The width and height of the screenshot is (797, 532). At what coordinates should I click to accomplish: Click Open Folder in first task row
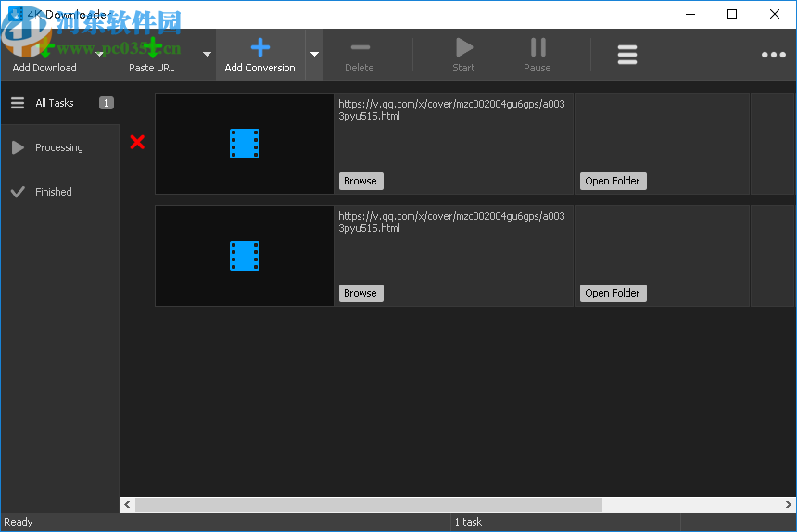[x=613, y=181]
